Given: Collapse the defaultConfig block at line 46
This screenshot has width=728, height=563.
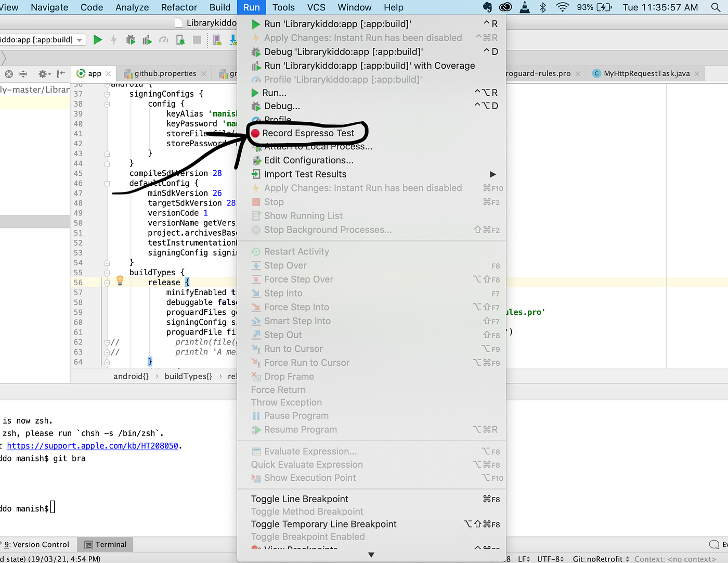Looking at the screenshot, I should (x=107, y=184).
